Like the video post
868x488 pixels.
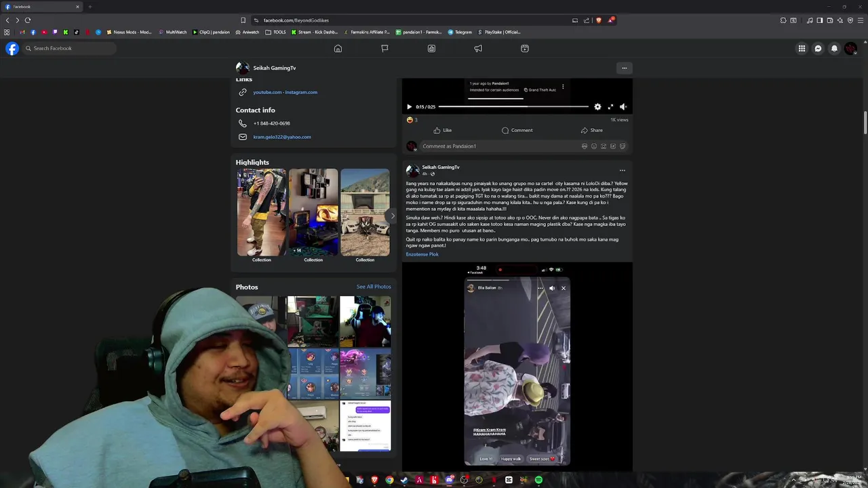pos(442,130)
